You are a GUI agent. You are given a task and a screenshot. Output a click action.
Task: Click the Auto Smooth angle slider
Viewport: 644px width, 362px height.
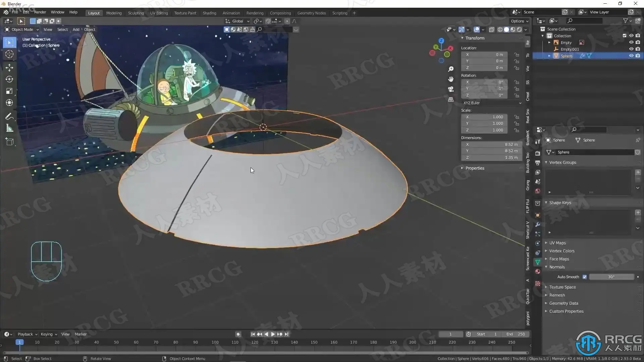tap(611, 277)
